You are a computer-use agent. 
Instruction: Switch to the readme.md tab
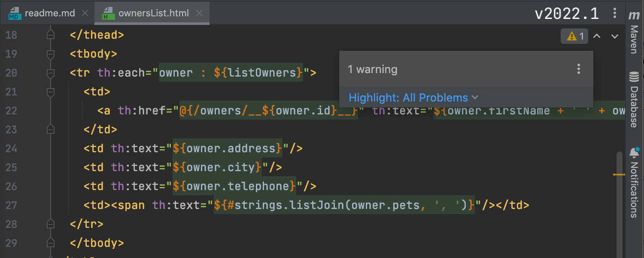49,13
